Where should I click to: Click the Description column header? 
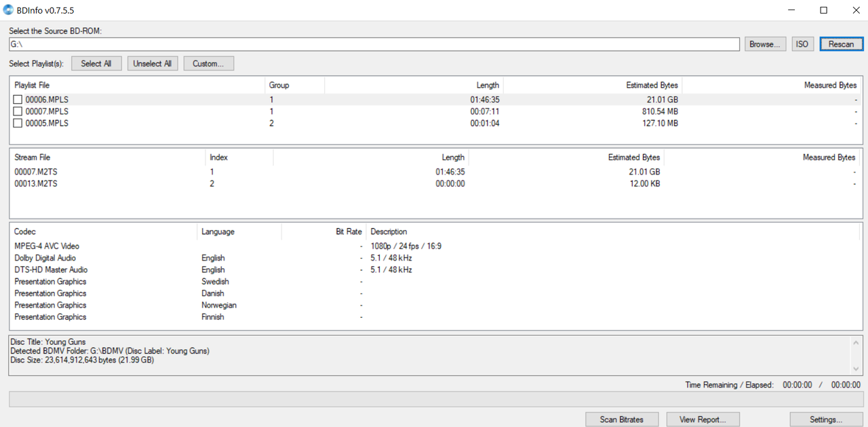coord(614,232)
